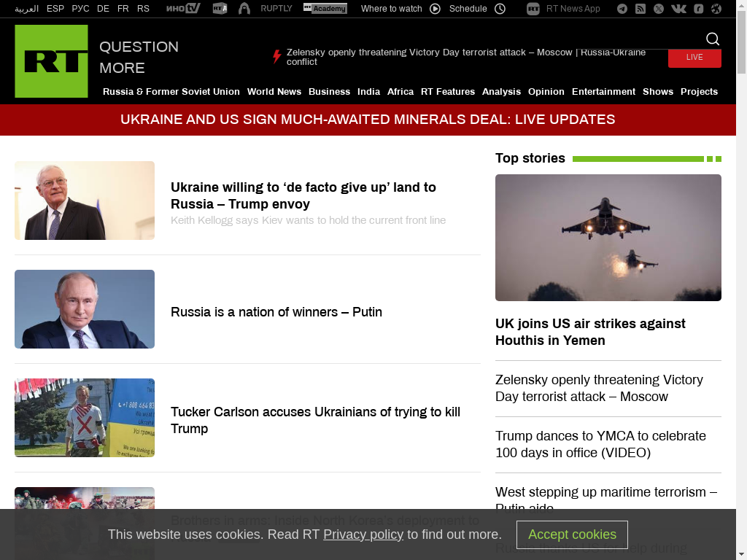Screen dimensions: 747x560
Task: Click the Schedule clock icon
Action: (x=500, y=9)
